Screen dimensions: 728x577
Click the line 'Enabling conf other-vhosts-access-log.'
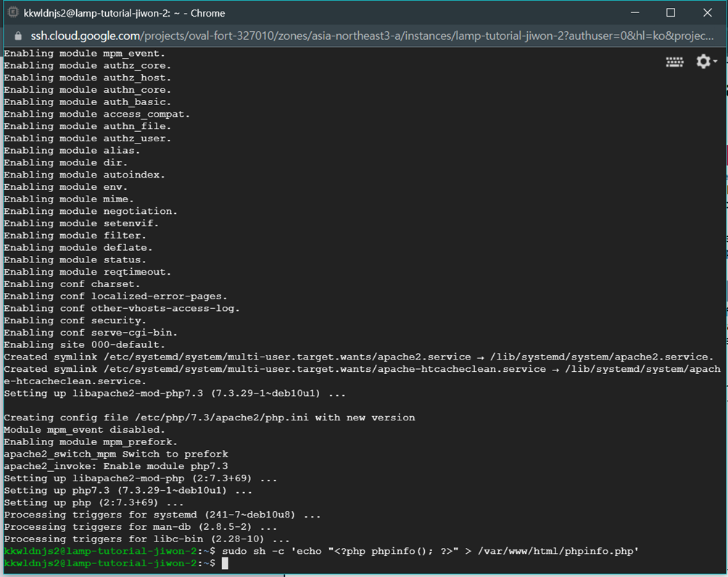point(122,308)
